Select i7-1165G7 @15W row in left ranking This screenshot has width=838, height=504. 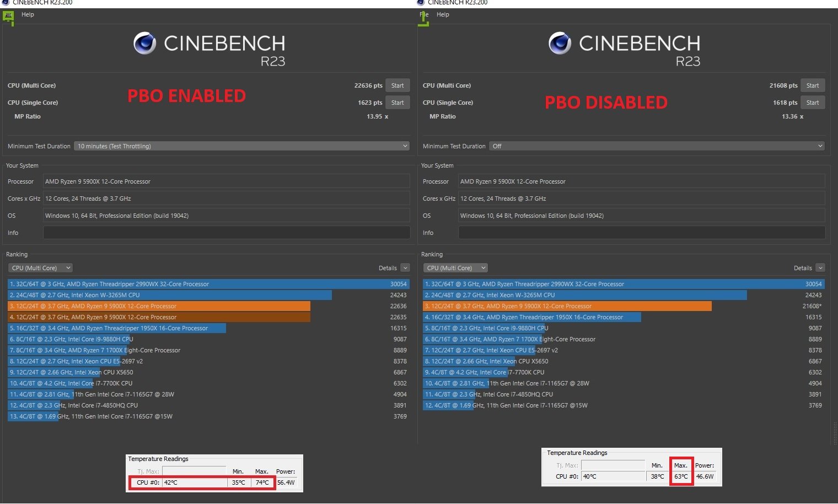click(x=208, y=416)
